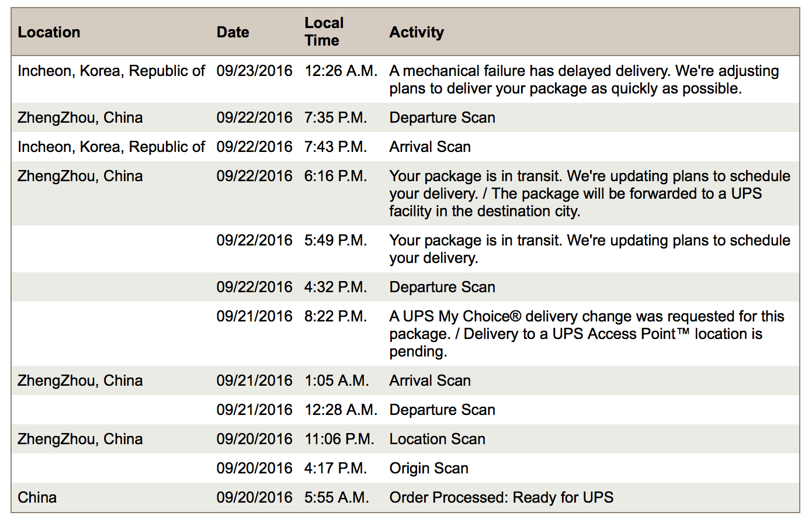
Task: Select the 09/23/2016 date cell
Action: point(255,71)
